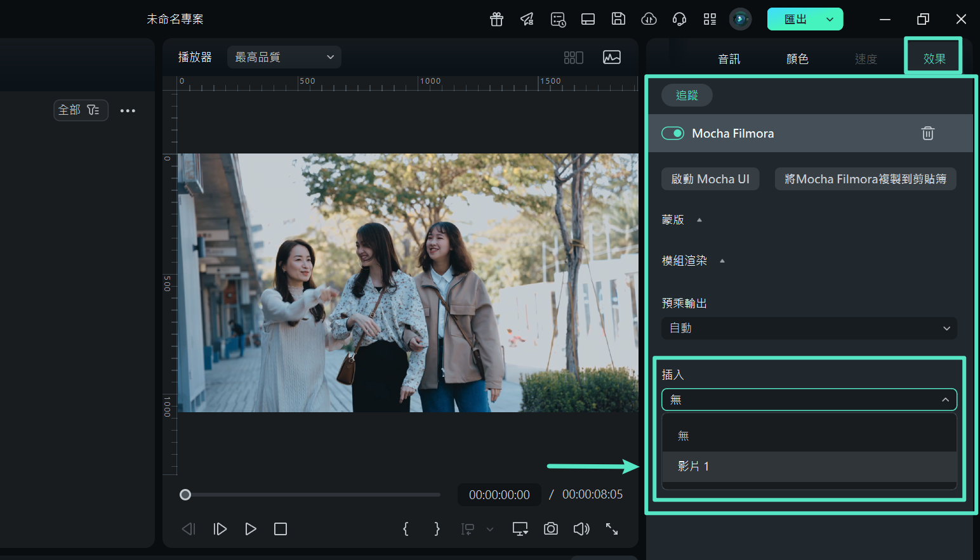This screenshot has width=980, height=560.
Task: Collapse the 插入 dropdown showing 無
Action: point(809,400)
